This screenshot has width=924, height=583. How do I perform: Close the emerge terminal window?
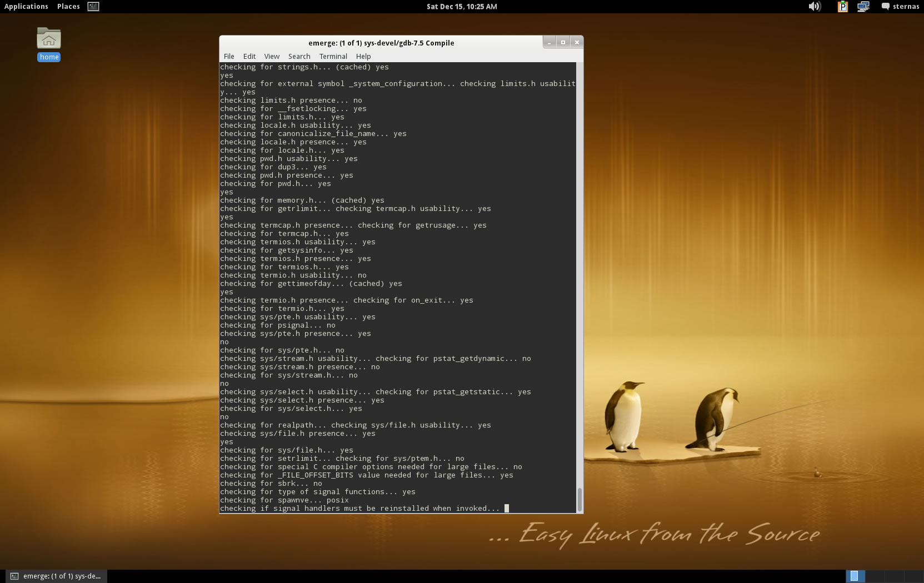pyautogui.click(x=577, y=42)
